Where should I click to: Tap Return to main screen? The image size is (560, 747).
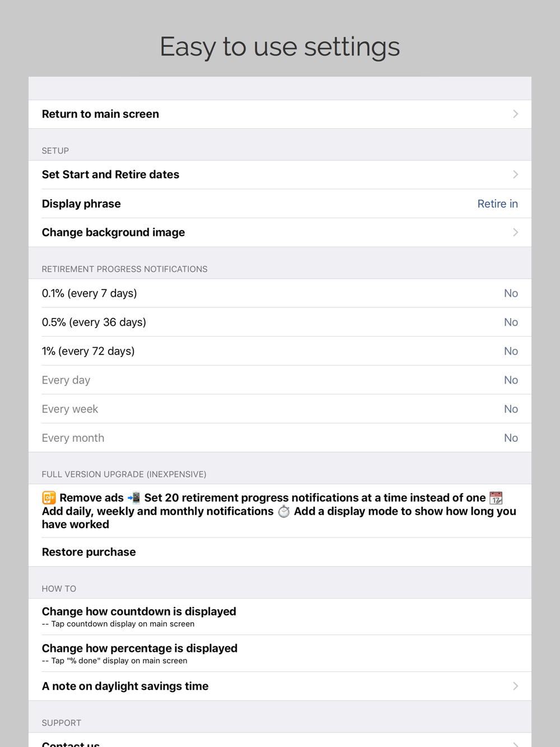point(101,114)
